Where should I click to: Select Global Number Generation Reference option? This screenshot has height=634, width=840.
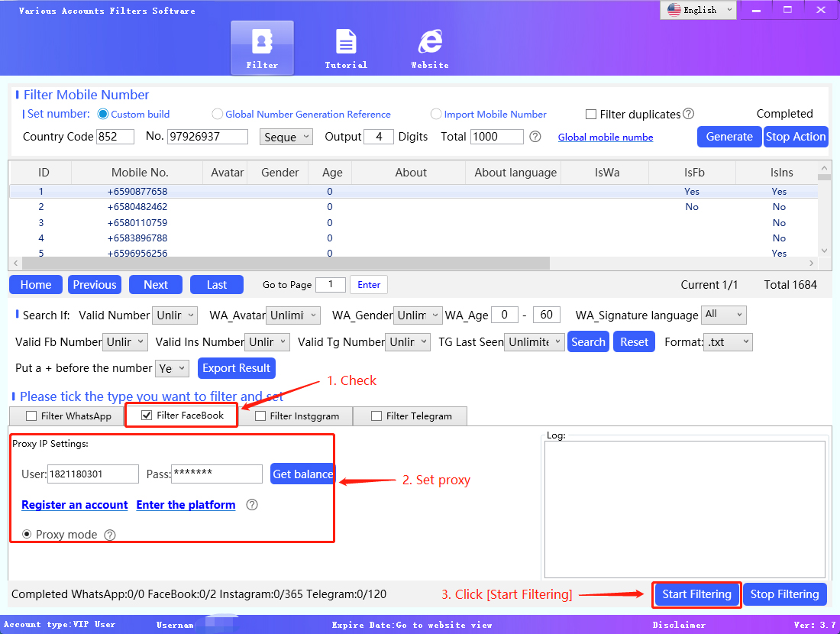(x=217, y=114)
